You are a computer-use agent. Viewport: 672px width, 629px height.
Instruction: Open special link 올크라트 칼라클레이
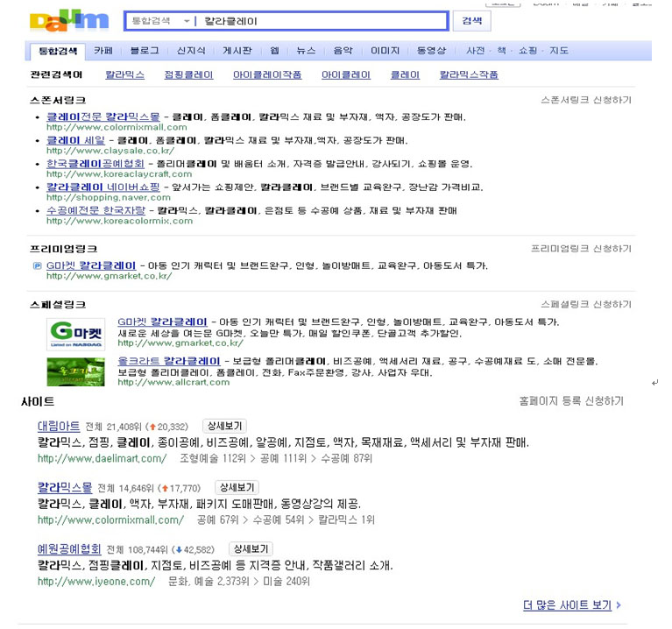tap(169, 361)
